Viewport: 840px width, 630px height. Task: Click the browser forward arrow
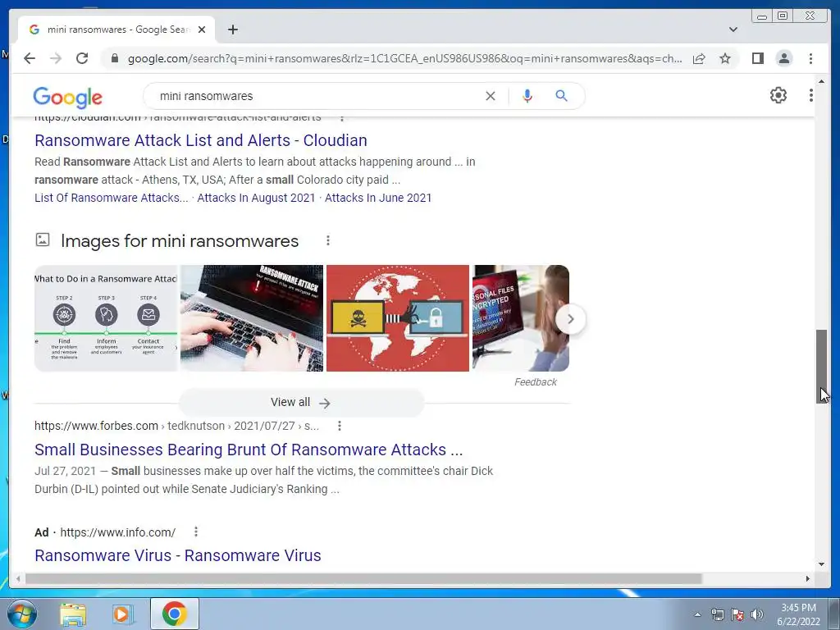(56, 58)
